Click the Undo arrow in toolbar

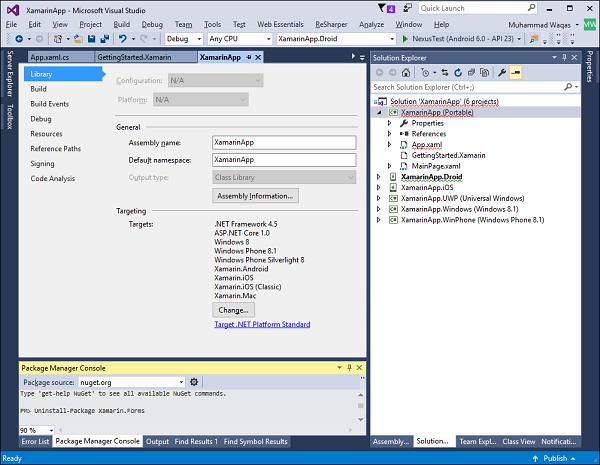pyautogui.click(x=122, y=39)
